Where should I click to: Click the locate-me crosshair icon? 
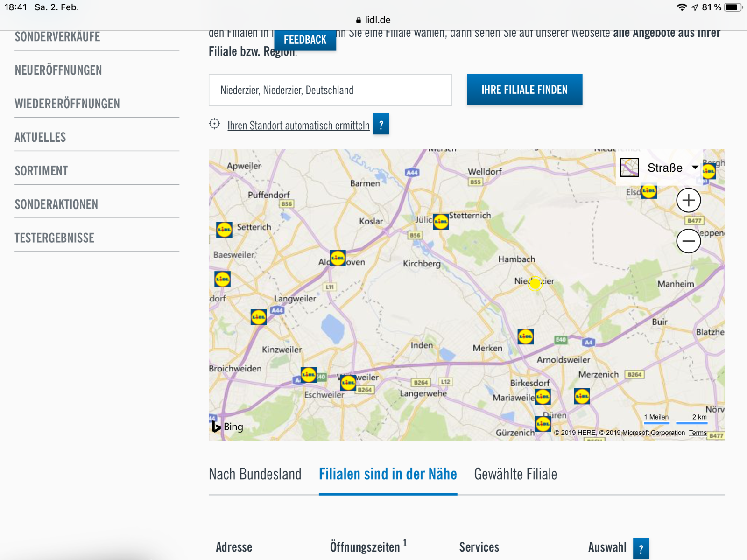coord(214,124)
